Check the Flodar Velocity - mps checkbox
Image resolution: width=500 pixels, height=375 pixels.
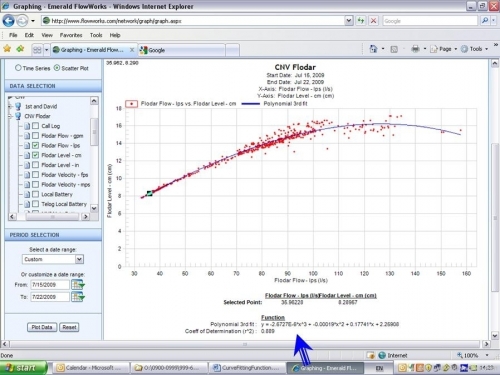(x=35, y=184)
